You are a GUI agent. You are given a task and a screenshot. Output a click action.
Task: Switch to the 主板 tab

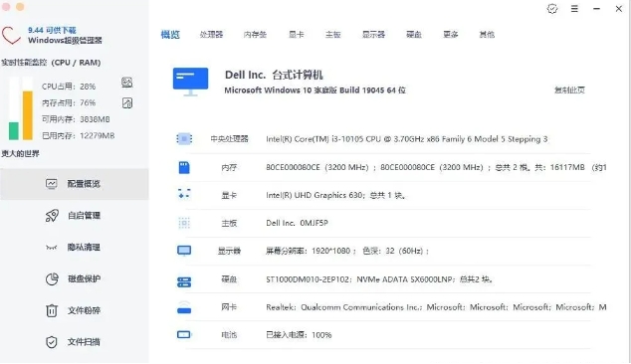click(x=332, y=35)
